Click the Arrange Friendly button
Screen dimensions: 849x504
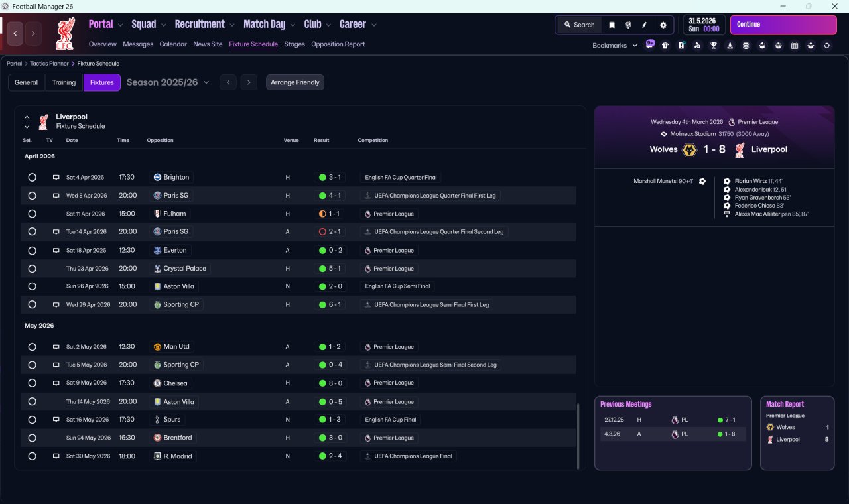pos(295,82)
